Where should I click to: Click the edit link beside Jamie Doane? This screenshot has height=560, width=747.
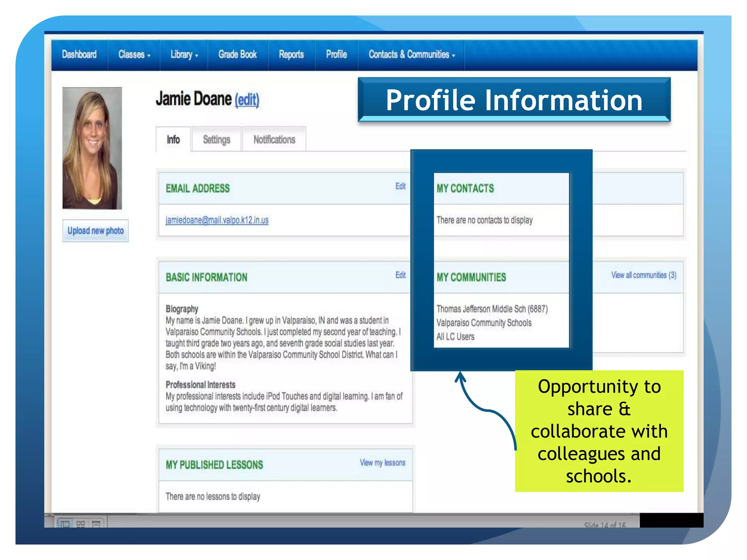coord(247,100)
